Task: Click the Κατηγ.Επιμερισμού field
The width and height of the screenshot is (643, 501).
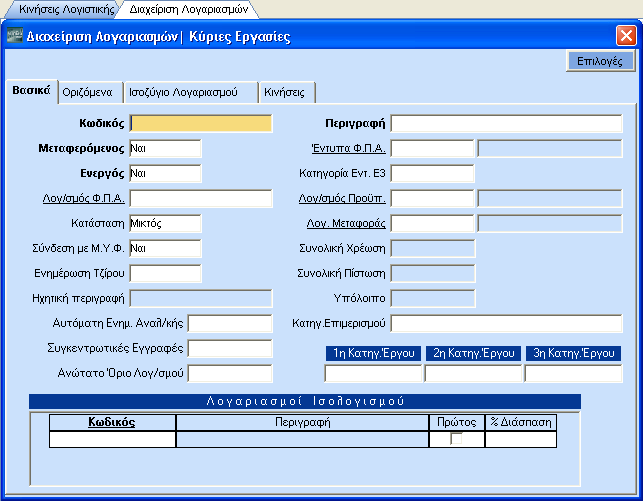Action: [x=506, y=323]
